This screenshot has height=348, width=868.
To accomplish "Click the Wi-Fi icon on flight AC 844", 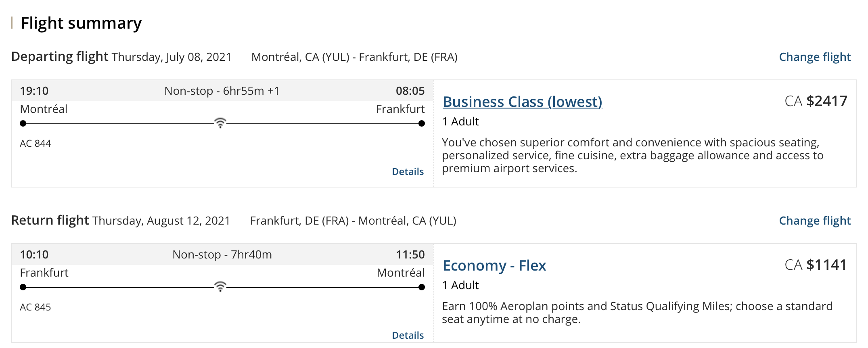I will point(220,123).
